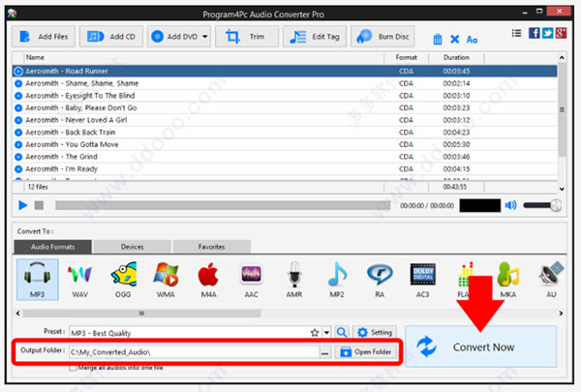This screenshot has width=581, height=392.
Task: Switch to the Devices tab
Action: coord(133,247)
